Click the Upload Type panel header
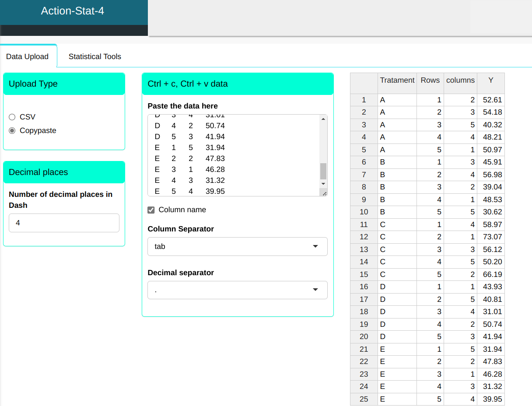This screenshot has width=532, height=406. [64, 84]
